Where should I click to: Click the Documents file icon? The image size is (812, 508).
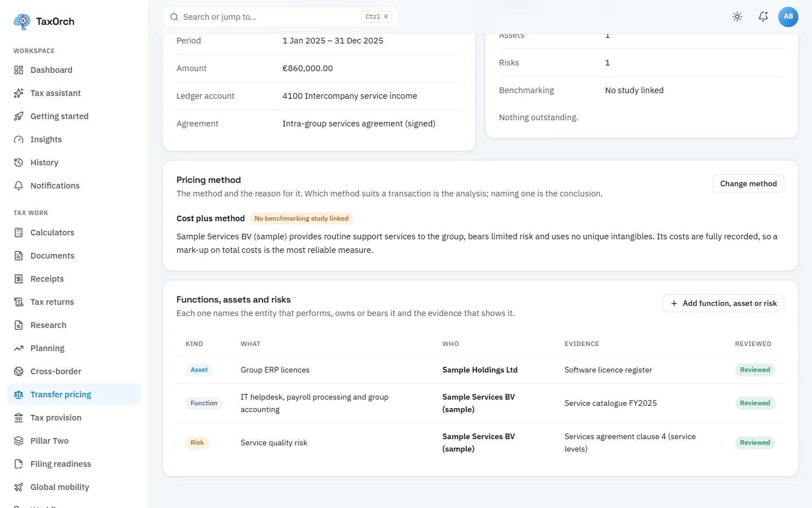pyautogui.click(x=19, y=256)
